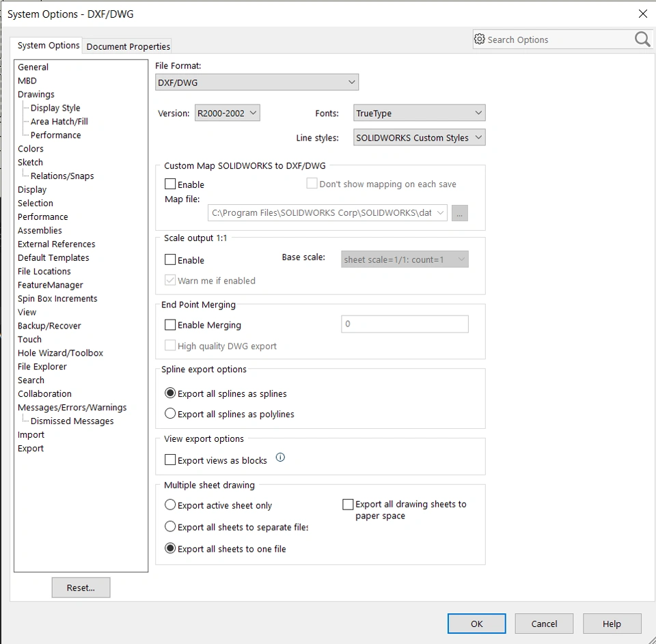The width and height of the screenshot is (656, 644).
Task: Click the OK button
Action: click(x=476, y=624)
